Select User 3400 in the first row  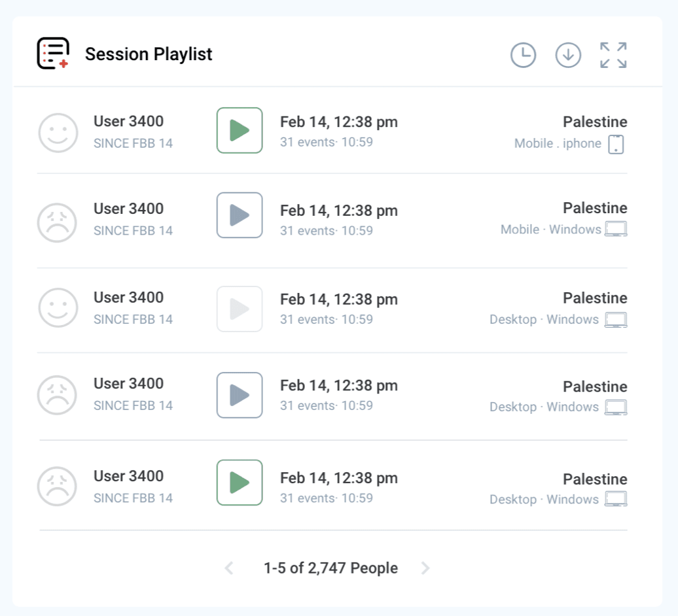pyautogui.click(x=128, y=122)
